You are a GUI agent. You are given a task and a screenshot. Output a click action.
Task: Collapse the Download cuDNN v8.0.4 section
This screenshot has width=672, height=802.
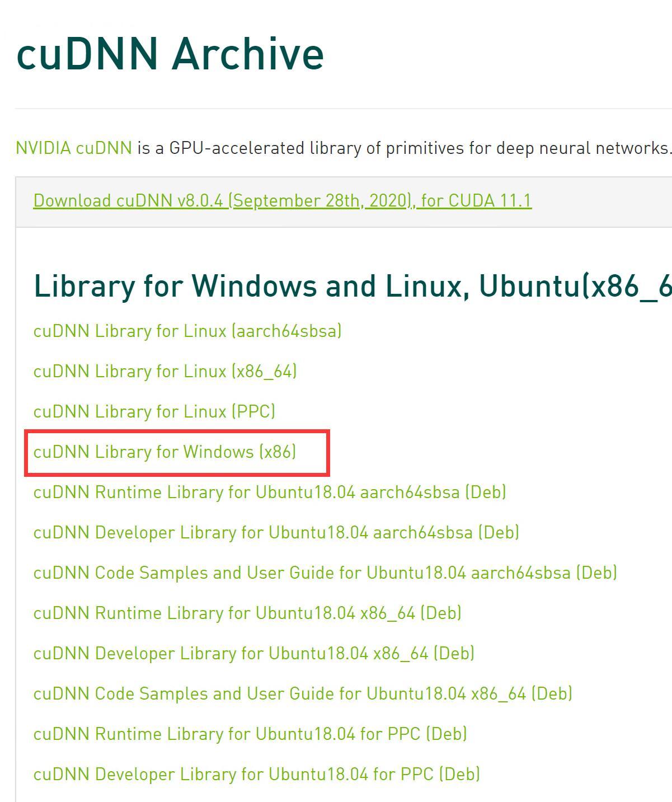click(x=283, y=200)
